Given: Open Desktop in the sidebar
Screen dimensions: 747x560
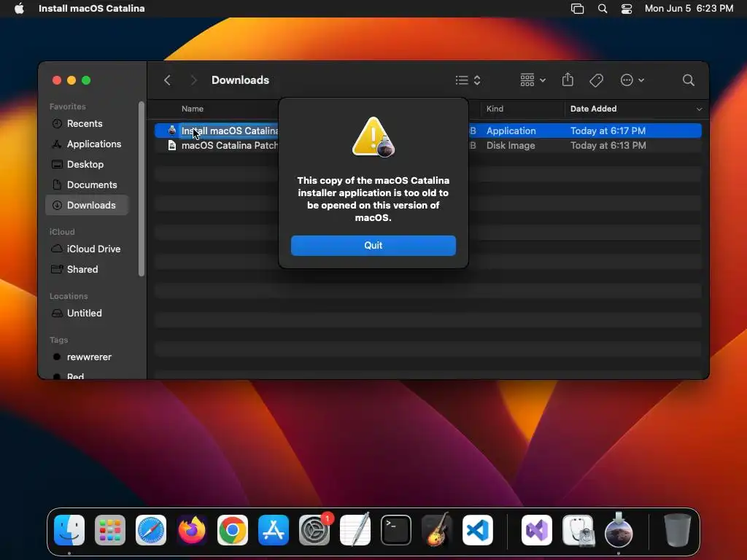Looking at the screenshot, I should point(85,164).
